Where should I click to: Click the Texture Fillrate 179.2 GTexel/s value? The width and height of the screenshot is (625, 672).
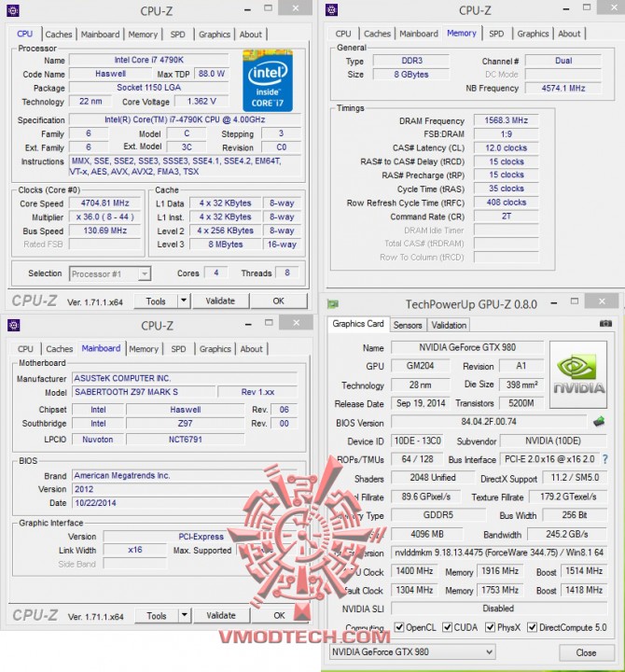568,497
